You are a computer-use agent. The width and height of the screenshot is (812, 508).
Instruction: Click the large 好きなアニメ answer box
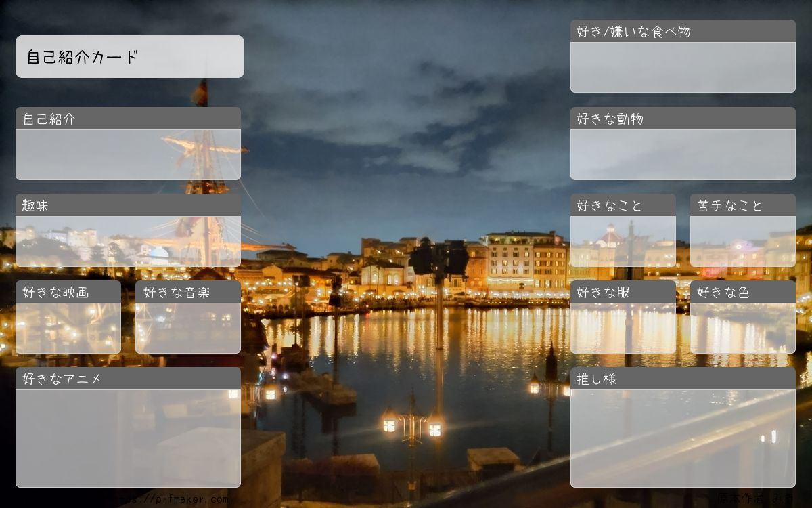point(128,438)
